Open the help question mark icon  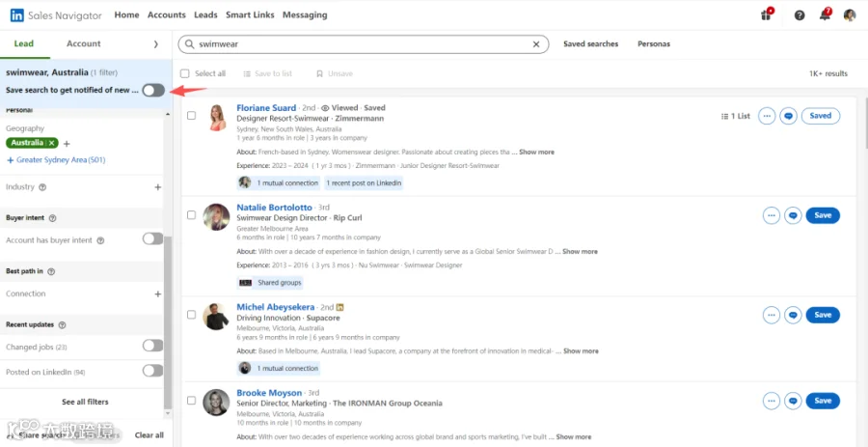tap(800, 15)
